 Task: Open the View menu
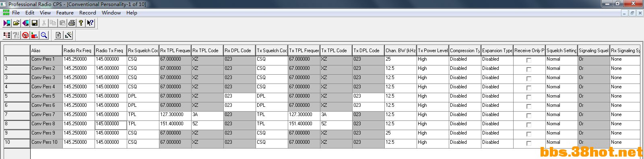(45, 12)
